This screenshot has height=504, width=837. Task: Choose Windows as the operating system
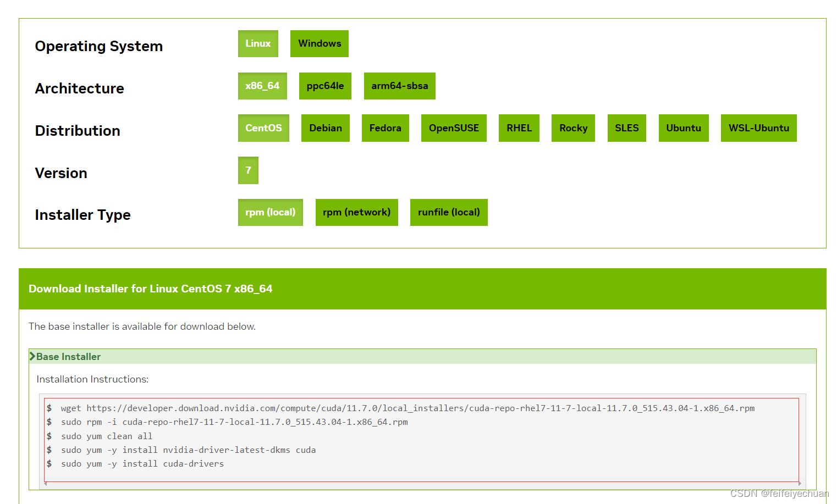click(320, 43)
